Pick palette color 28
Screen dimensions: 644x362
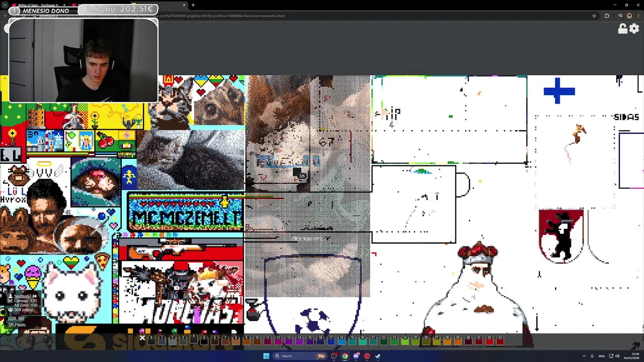[447, 341]
